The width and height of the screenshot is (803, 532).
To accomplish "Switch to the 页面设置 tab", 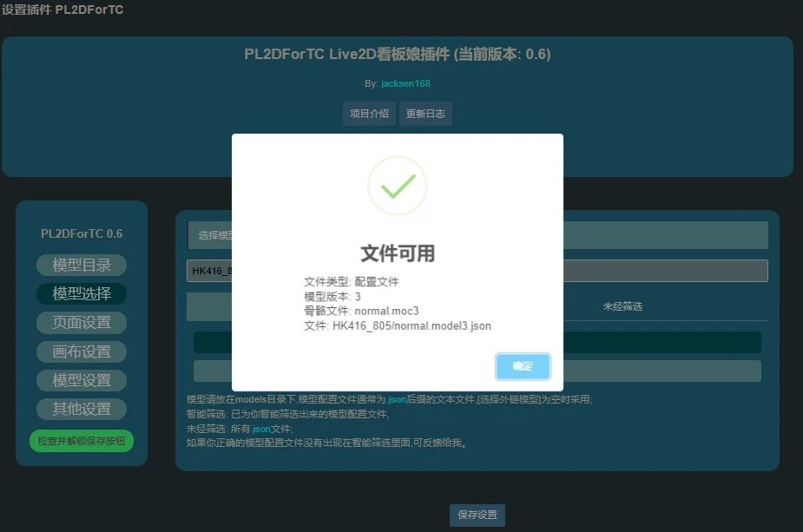I will tap(82, 322).
